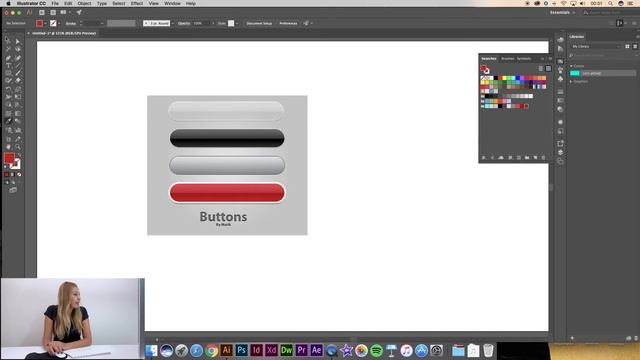Image resolution: width=640 pixels, height=360 pixels.
Task: Collapse the Colors section in Libraries
Action: [x=571, y=66]
